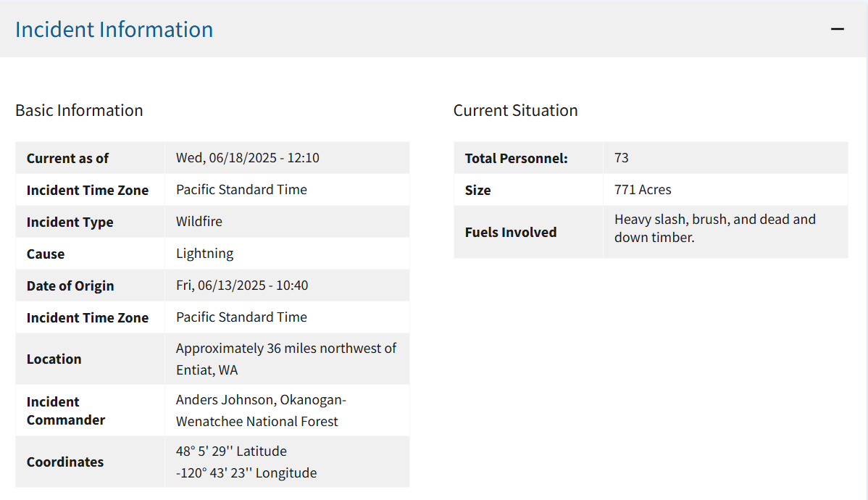Image resolution: width=868 pixels, height=500 pixels.
Task: Select the 771 Acres size value
Action: (x=643, y=189)
